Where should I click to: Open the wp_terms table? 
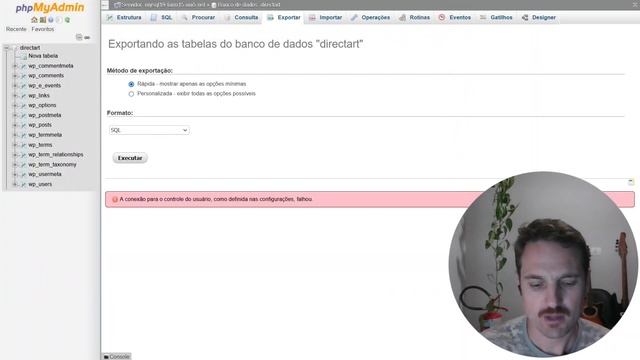[40, 145]
